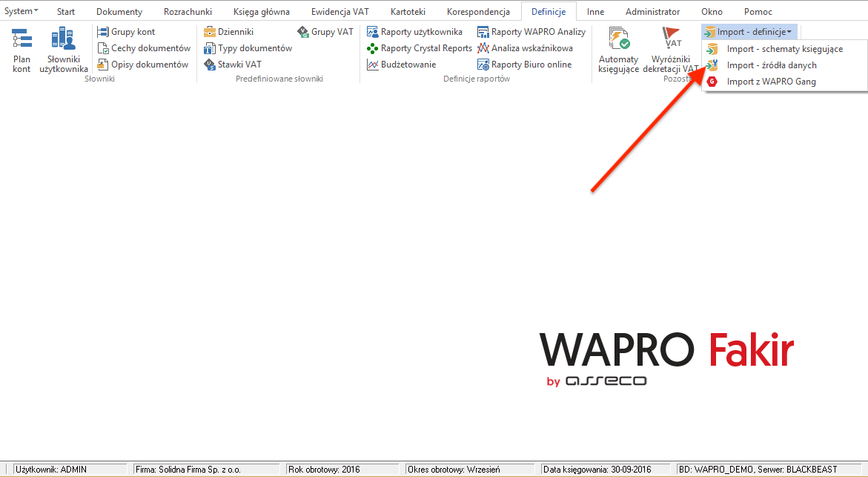Viewport: 868px width, 477px height.
Task: Select the Słowniki użytkownika icon
Action: click(x=63, y=50)
